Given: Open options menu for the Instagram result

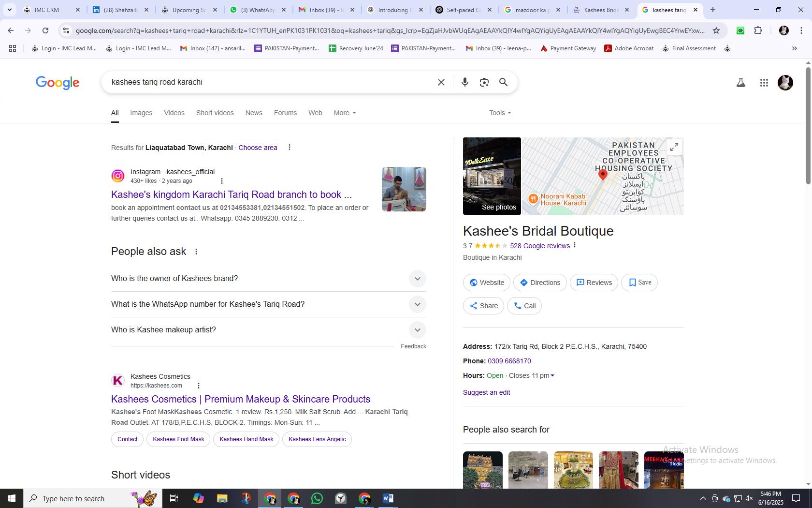Looking at the screenshot, I should tap(222, 181).
